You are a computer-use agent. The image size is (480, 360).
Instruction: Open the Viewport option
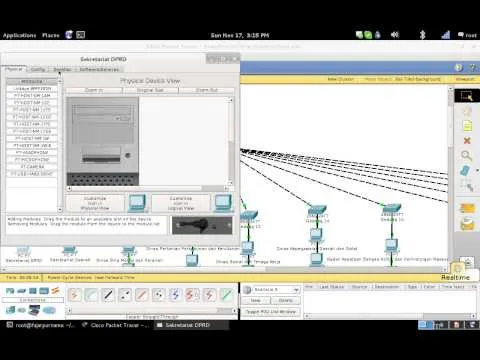point(465,79)
